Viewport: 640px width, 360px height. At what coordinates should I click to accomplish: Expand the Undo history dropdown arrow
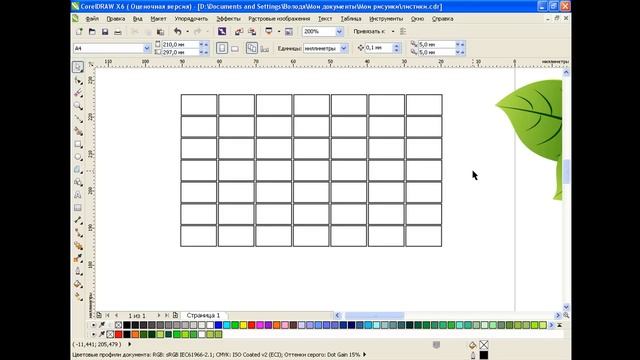coord(187,31)
